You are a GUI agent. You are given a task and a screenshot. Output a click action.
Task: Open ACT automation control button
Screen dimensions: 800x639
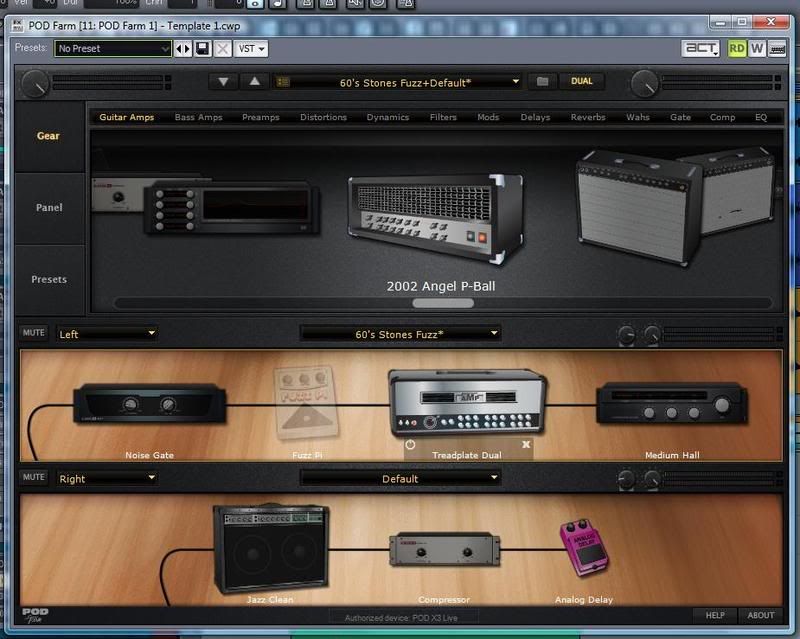tap(701, 49)
